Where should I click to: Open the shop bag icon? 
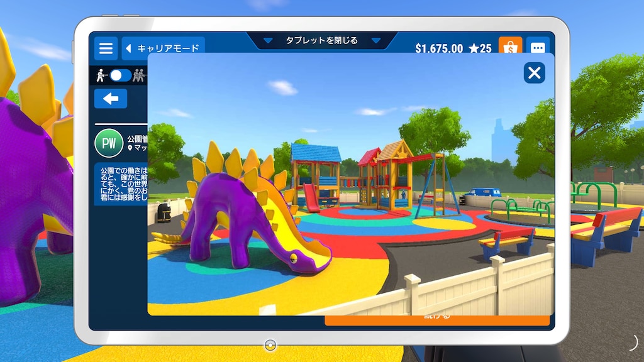[510, 48]
